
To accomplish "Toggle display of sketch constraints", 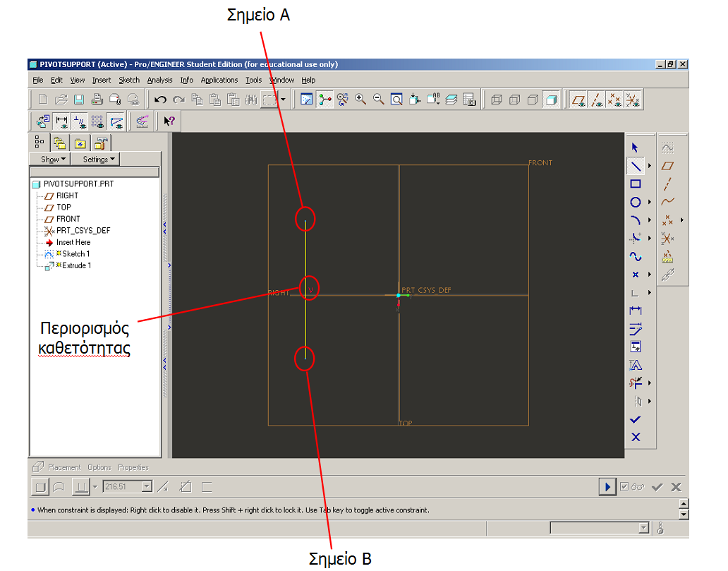I will (80, 121).
